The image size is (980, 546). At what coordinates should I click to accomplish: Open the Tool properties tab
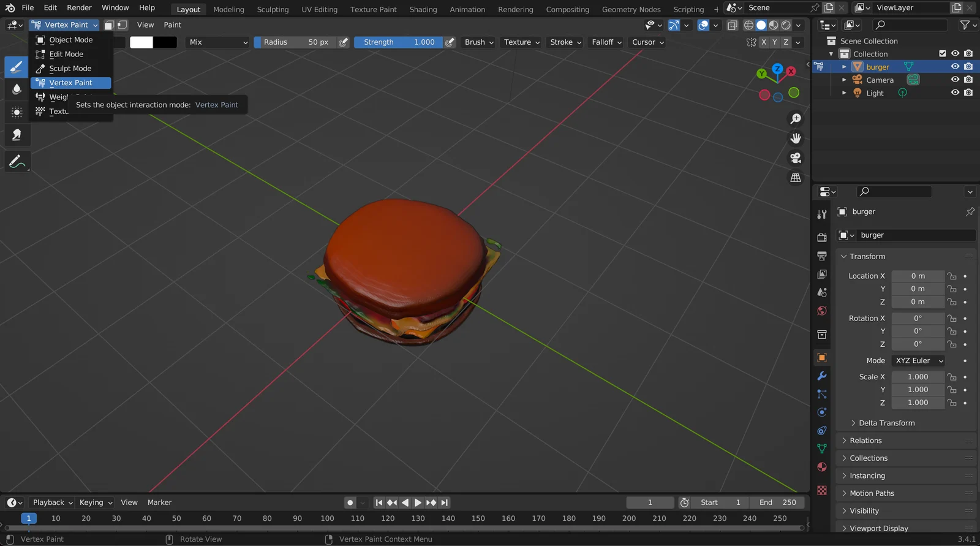[x=822, y=214]
